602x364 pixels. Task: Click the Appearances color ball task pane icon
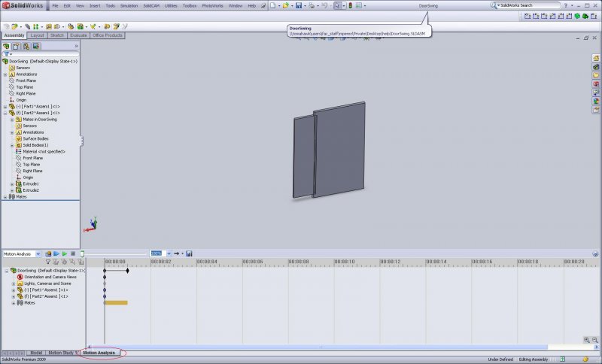point(596,102)
